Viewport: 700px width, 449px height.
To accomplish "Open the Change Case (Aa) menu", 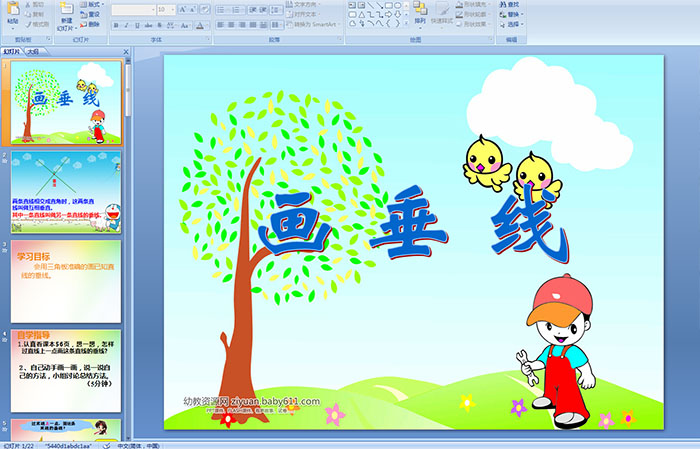I will 185,25.
